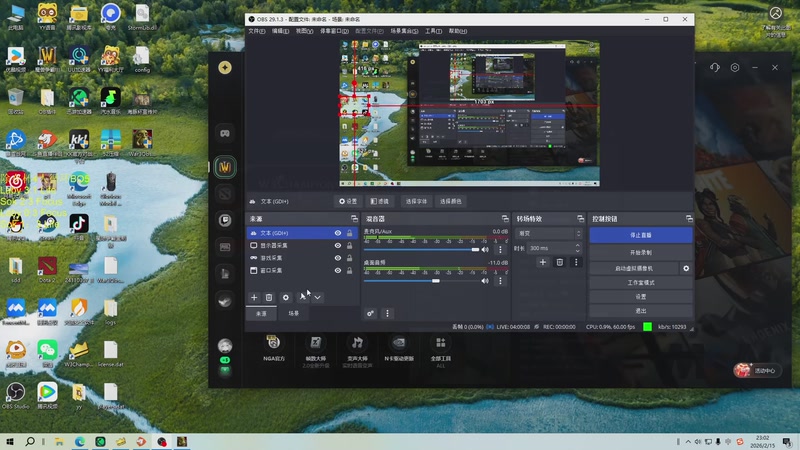Open 帮助 menu in OBS
The height and width of the screenshot is (450, 800).
point(458,31)
